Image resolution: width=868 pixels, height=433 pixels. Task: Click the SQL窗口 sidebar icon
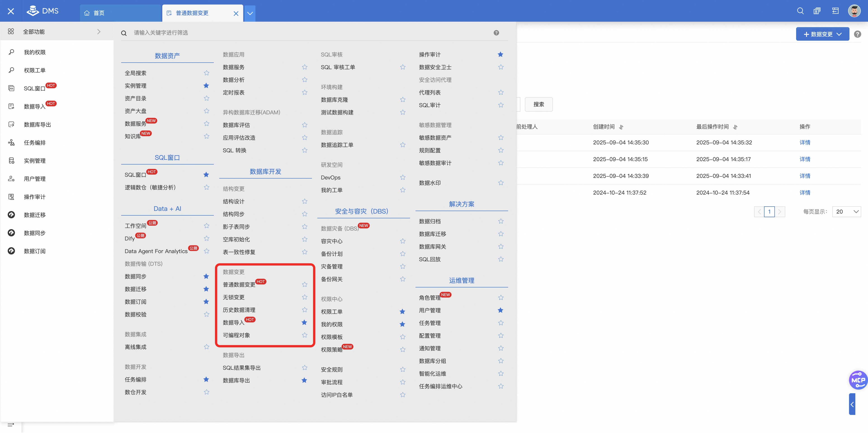tap(12, 88)
